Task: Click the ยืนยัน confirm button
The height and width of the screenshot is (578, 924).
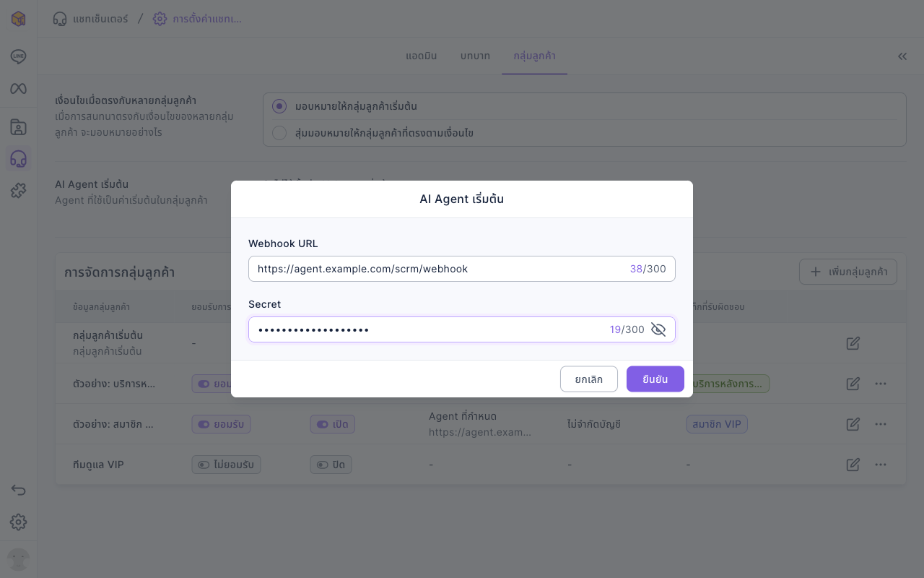Action: 655,379
